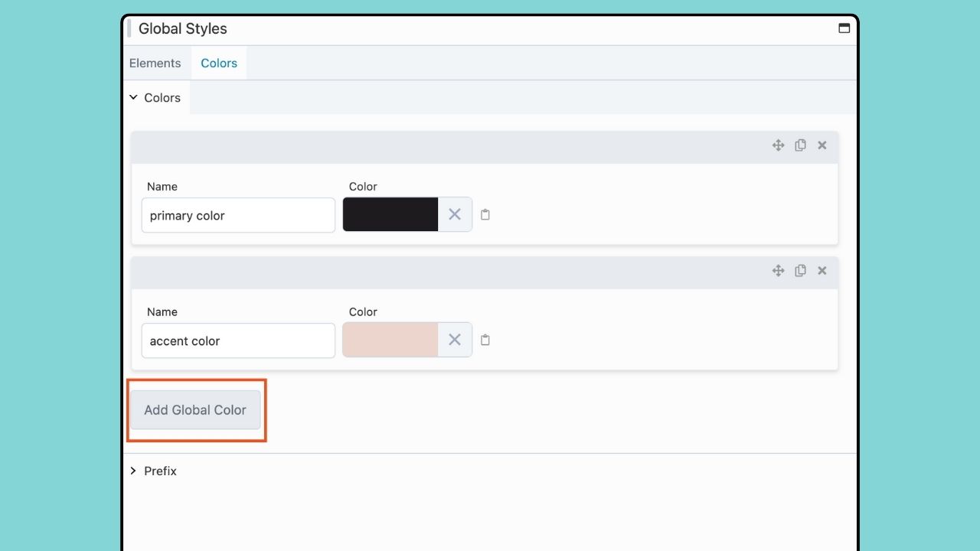Click the Add Global Color button
The height and width of the screenshot is (551, 980).
point(195,410)
